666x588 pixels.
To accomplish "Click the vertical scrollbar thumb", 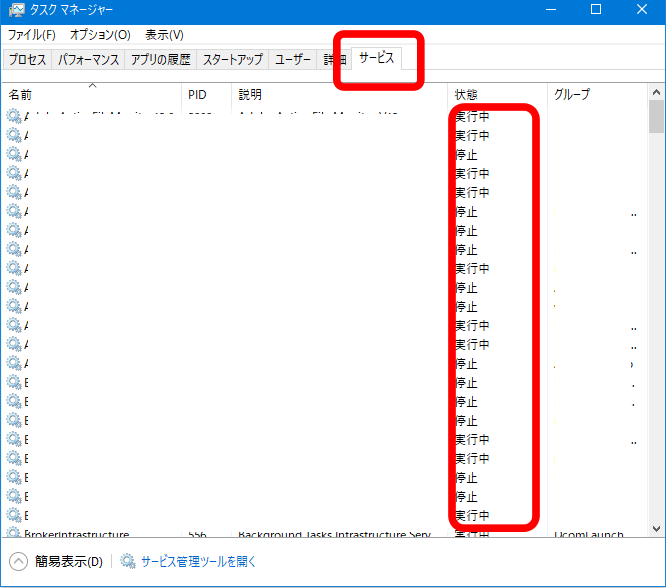I will click(x=656, y=117).
